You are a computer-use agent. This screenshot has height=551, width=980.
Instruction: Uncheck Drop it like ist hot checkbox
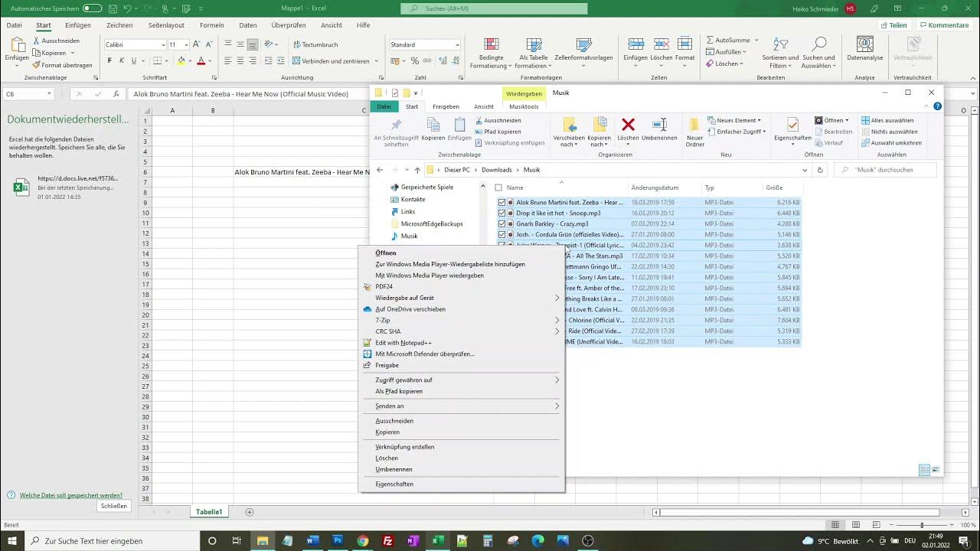click(x=502, y=213)
